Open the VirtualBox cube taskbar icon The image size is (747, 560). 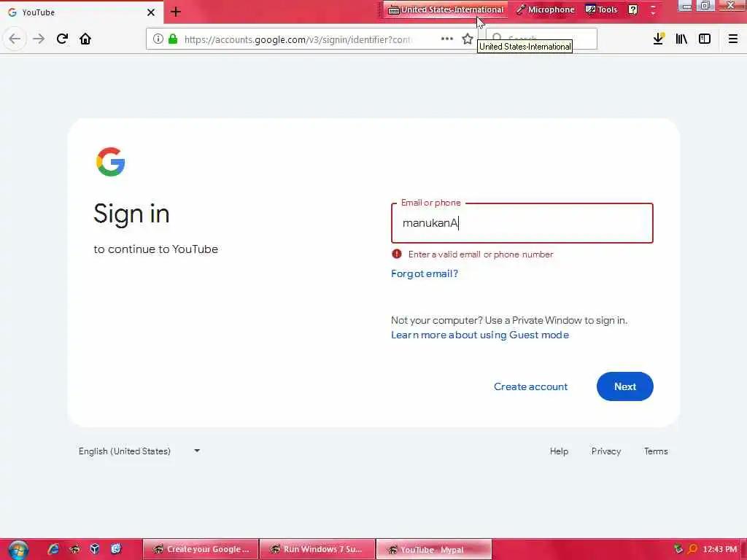click(x=95, y=549)
